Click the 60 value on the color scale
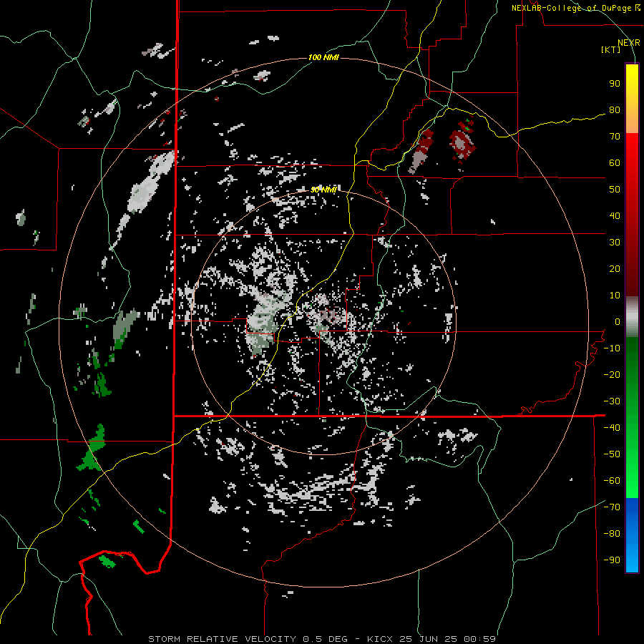This screenshot has width=644, height=644. point(615,163)
